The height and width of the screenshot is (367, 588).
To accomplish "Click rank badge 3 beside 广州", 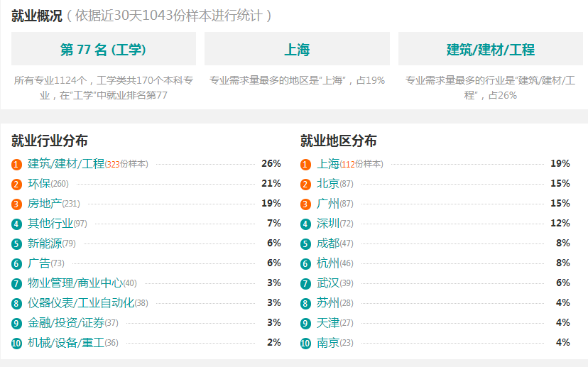I will point(305,204).
